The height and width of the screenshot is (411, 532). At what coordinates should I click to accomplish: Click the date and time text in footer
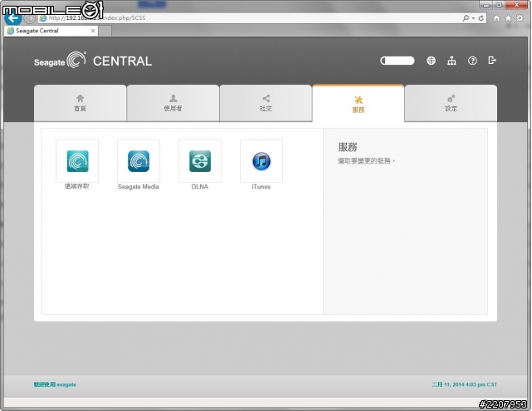pyautogui.click(x=464, y=384)
